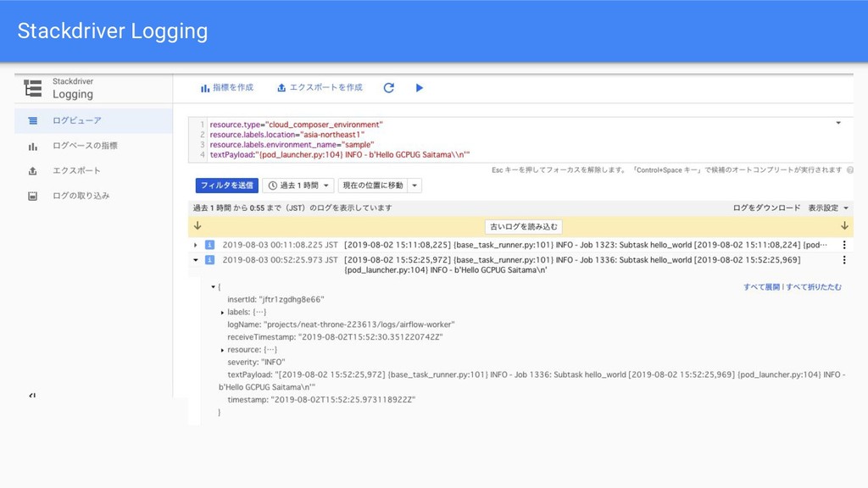Click the bar chart metrics sidebar icon
The height and width of the screenshot is (488, 868).
tap(33, 147)
